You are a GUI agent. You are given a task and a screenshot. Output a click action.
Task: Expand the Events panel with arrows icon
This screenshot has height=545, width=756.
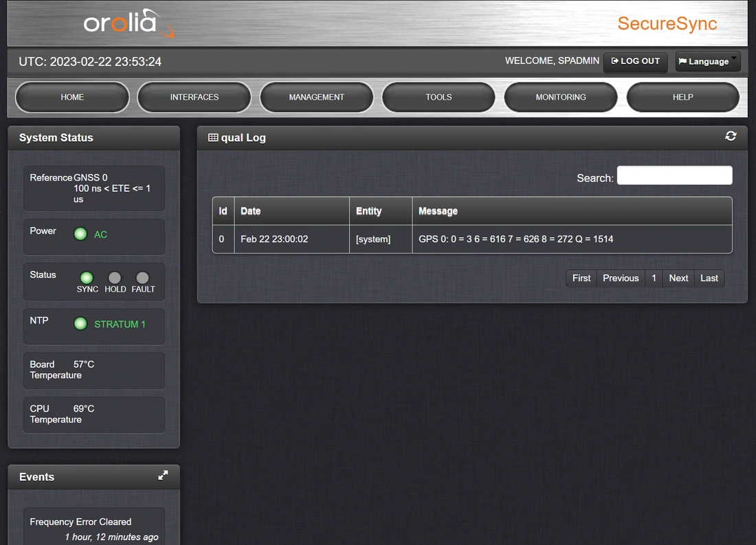click(x=163, y=476)
